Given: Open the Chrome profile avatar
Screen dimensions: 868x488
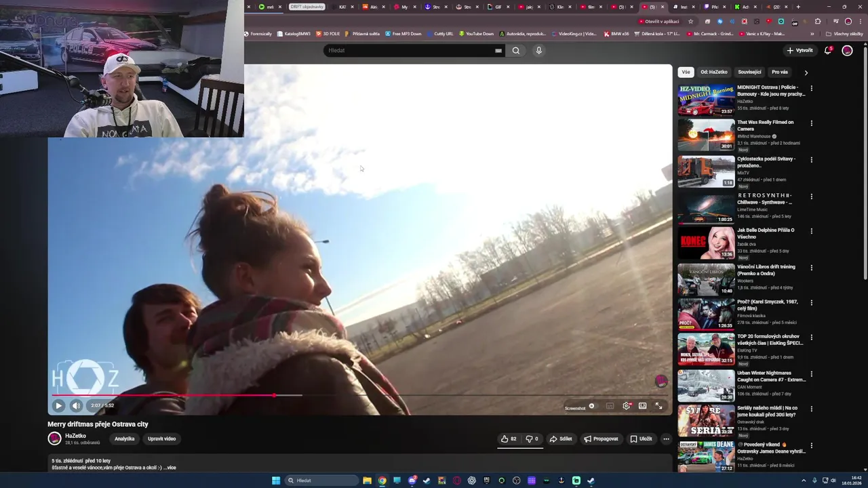Looking at the screenshot, I should [x=848, y=21].
